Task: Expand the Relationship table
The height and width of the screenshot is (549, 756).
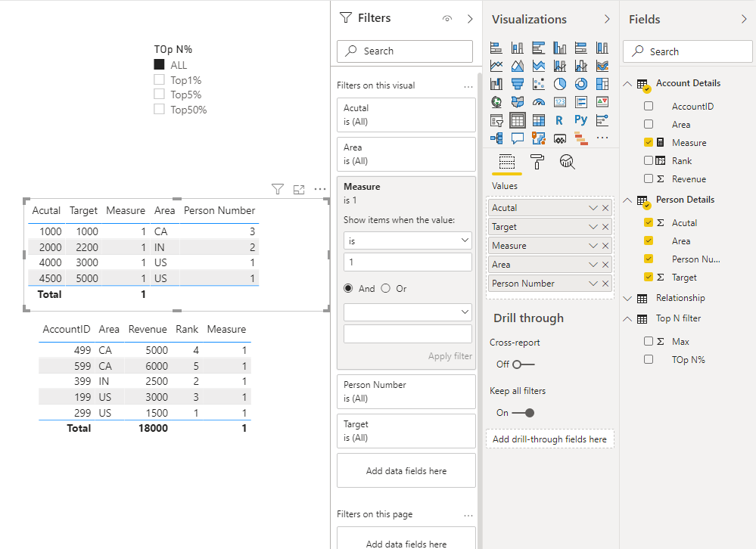Action: coord(627,299)
